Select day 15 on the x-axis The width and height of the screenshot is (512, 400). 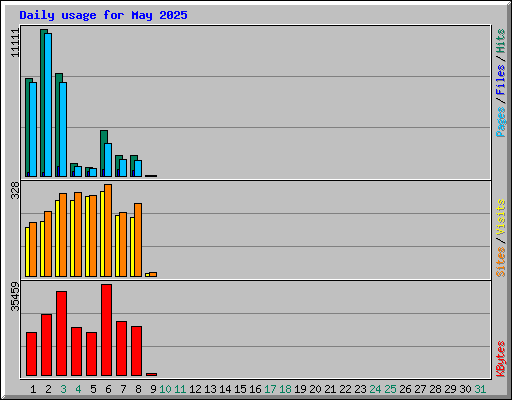(240, 389)
